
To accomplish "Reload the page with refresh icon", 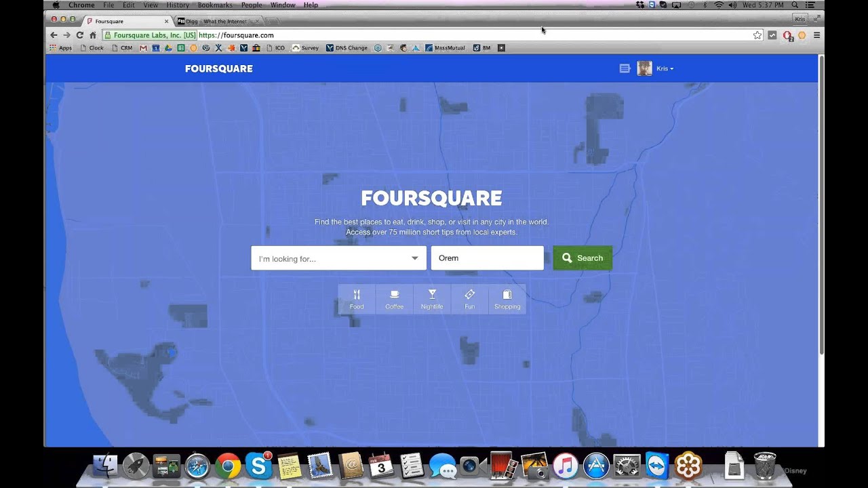I will coord(79,35).
